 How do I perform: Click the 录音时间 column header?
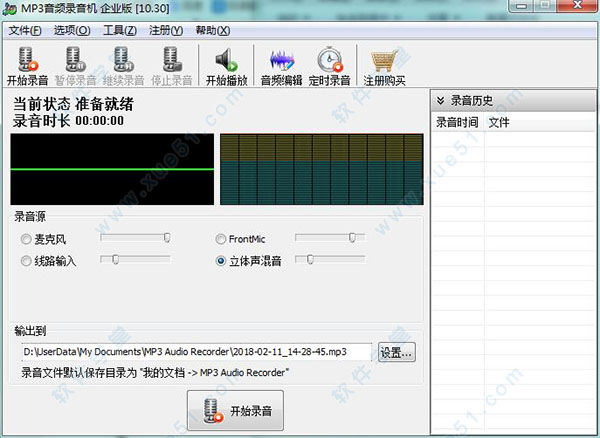tap(457, 122)
